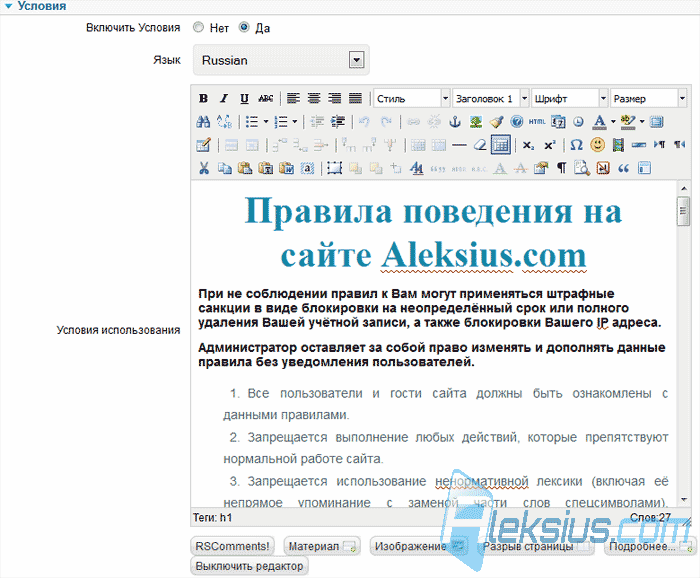Insert predefined template content
Screen dimensions: 700x578
point(645,168)
